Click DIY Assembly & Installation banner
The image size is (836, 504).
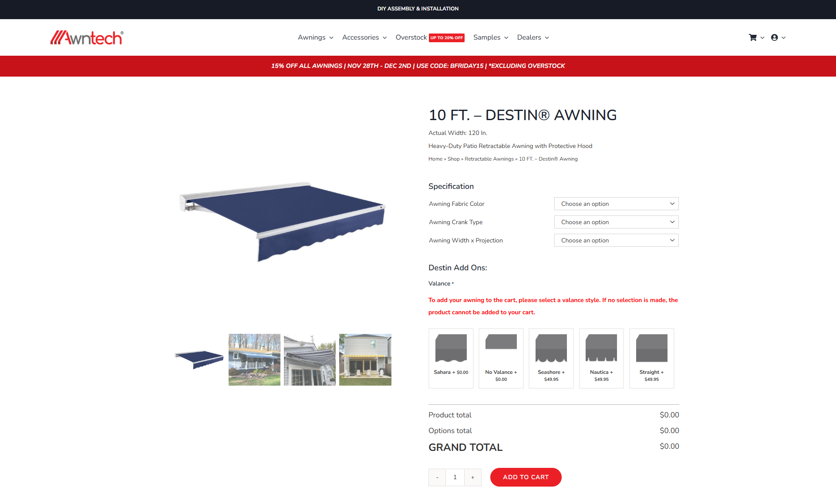click(418, 9)
